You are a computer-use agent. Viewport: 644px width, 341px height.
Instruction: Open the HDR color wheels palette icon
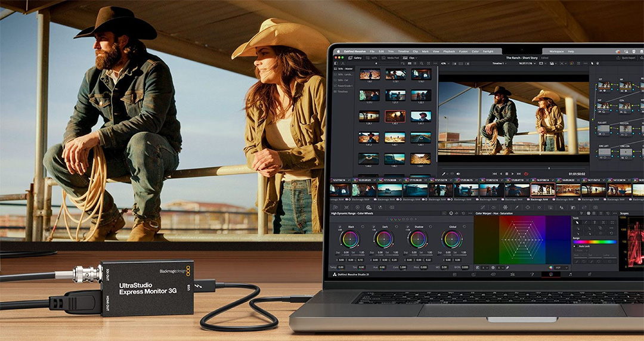[369, 207]
